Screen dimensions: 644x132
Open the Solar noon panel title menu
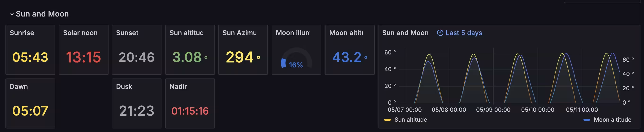tap(80, 33)
